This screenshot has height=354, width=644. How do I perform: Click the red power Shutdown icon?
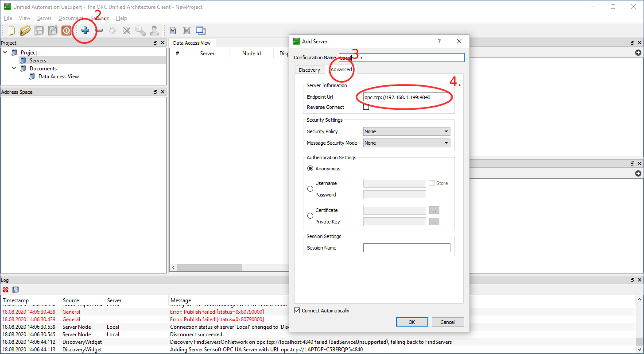point(66,31)
